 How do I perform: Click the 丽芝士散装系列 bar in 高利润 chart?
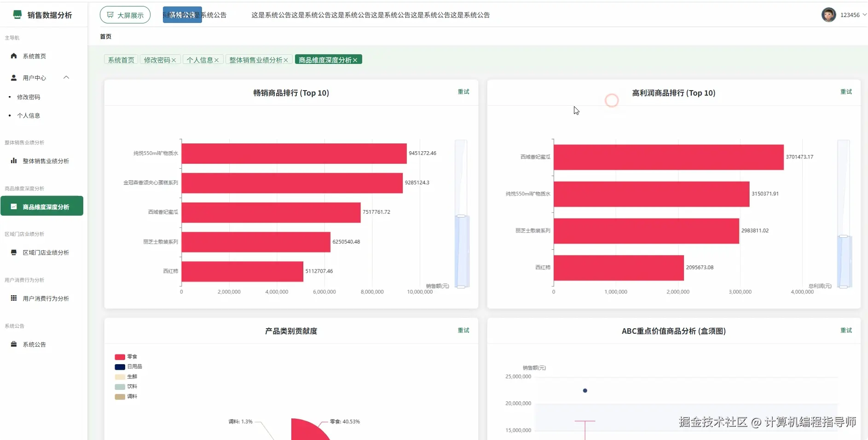click(647, 231)
